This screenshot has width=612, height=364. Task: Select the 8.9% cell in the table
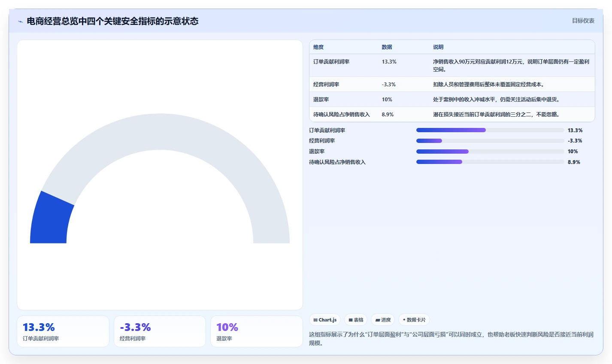388,115
